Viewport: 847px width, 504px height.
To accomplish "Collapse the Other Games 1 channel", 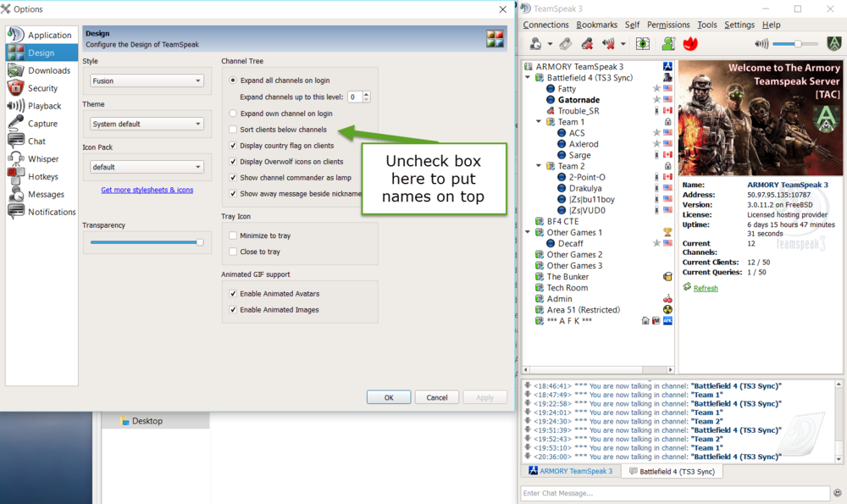I will coord(528,232).
